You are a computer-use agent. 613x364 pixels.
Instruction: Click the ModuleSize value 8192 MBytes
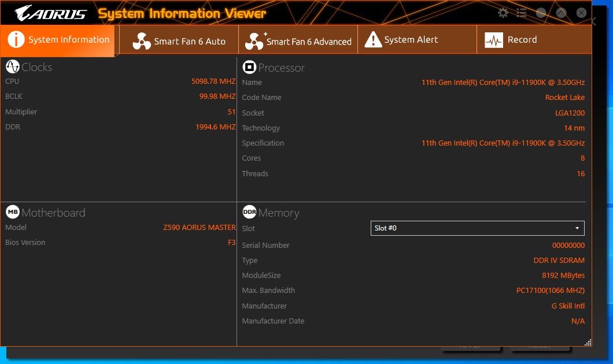pos(563,276)
